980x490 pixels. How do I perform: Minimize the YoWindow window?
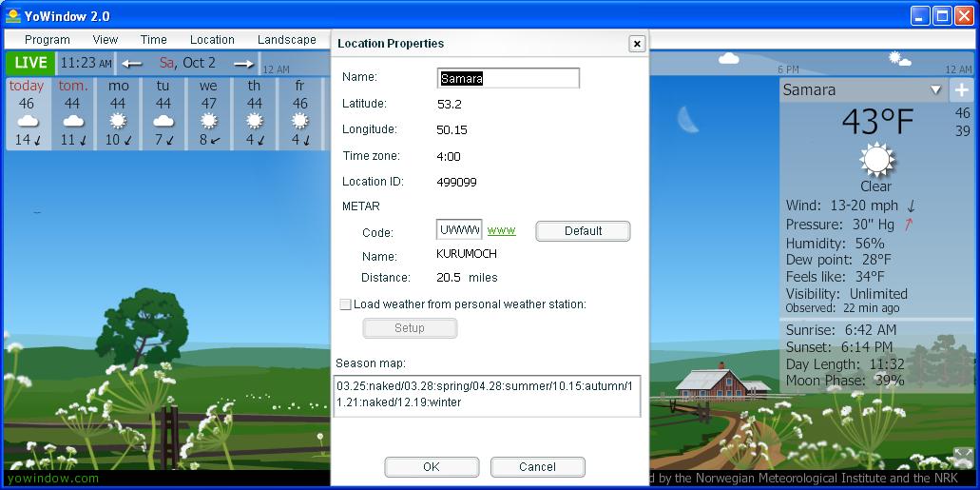click(920, 16)
